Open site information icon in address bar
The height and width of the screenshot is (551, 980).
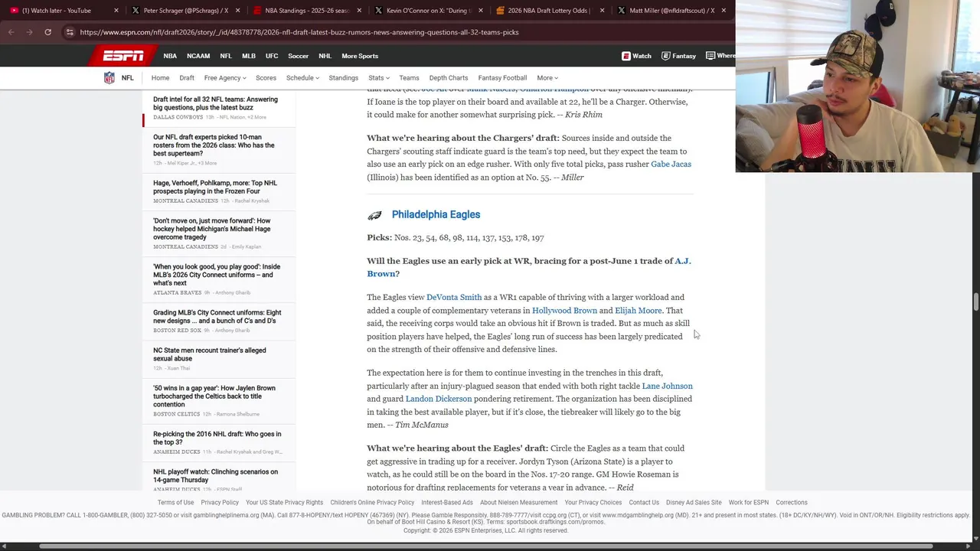coord(70,32)
